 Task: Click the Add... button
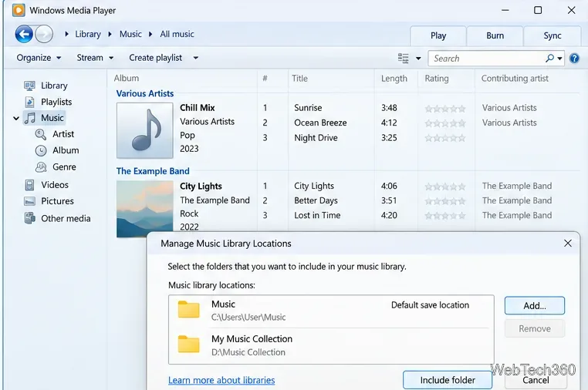pyautogui.click(x=535, y=306)
